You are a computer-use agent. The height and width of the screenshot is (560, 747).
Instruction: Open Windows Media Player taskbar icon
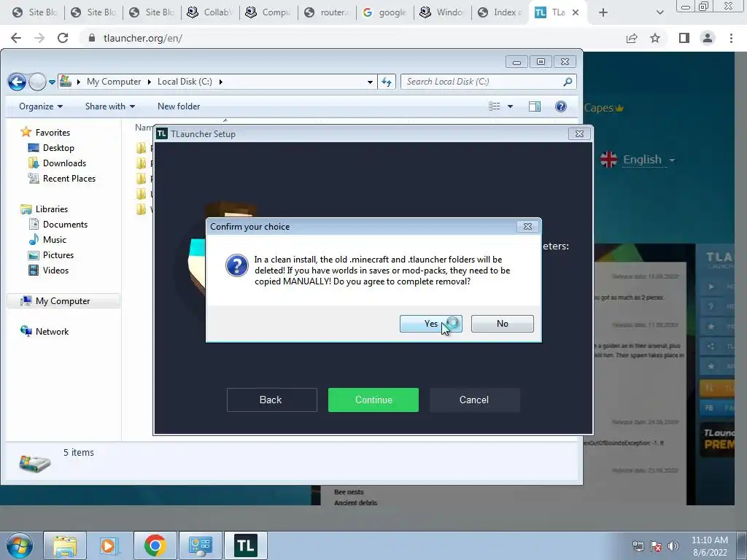click(x=109, y=545)
